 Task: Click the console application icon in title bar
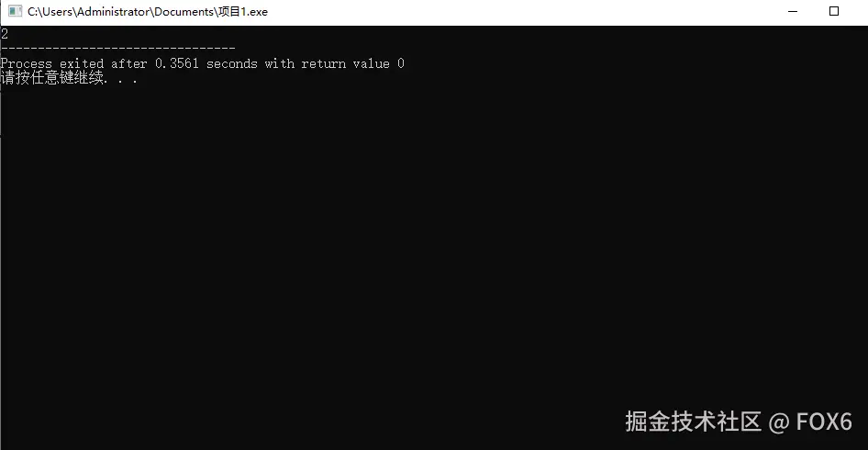pyautogui.click(x=15, y=11)
